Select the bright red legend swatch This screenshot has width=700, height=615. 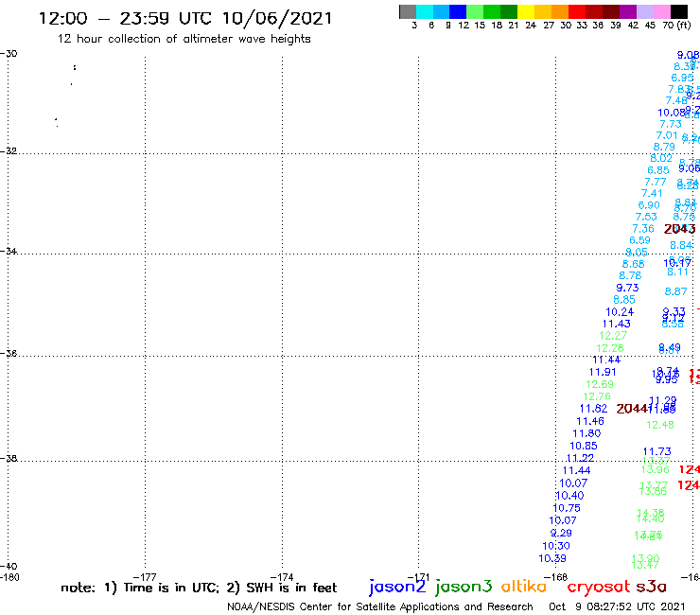click(x=577, y=11)
